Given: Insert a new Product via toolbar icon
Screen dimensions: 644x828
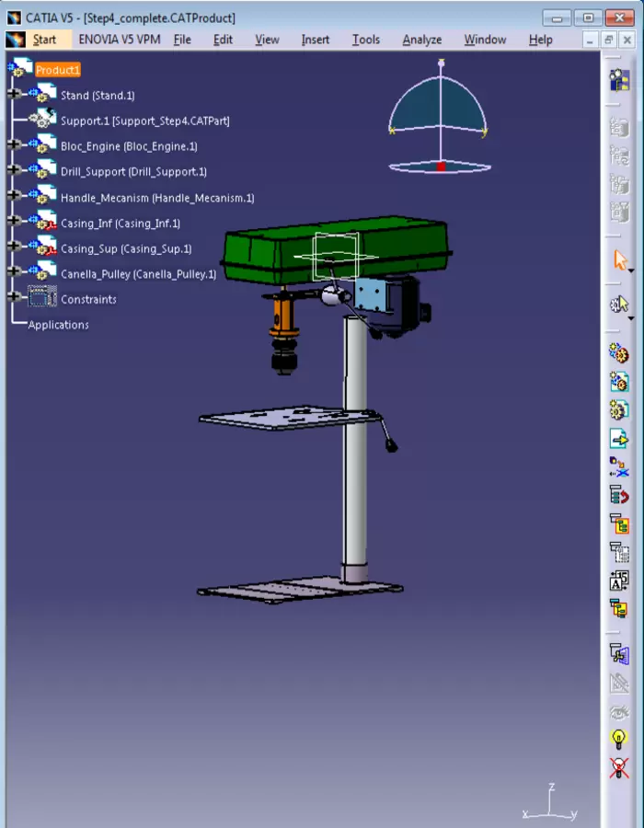Looking at the screenshot, I should pos(619,381).
